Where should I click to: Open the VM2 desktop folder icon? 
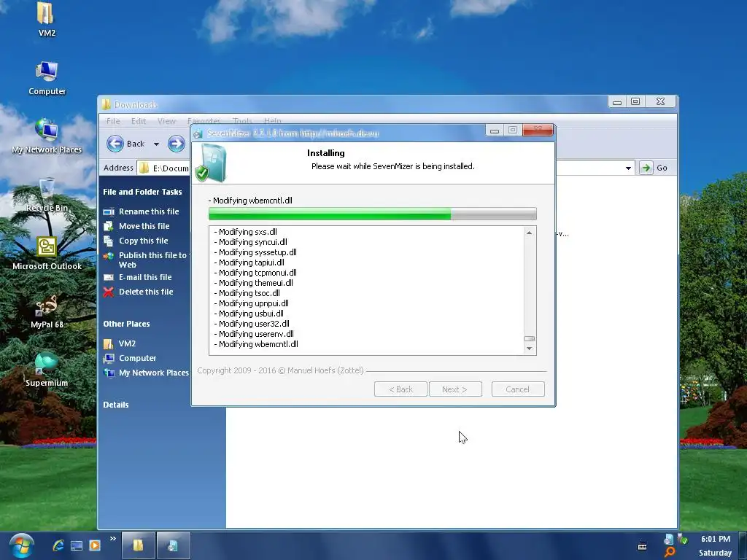pos(46,19)
